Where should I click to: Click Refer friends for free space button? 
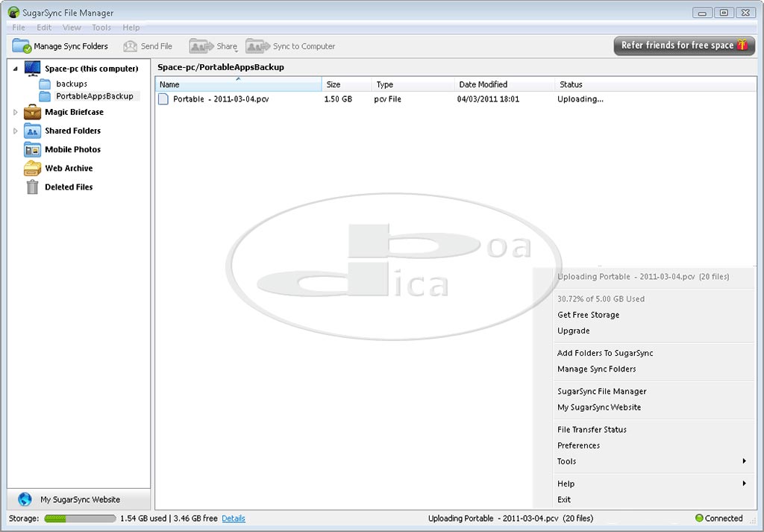(x=684, y=46)
